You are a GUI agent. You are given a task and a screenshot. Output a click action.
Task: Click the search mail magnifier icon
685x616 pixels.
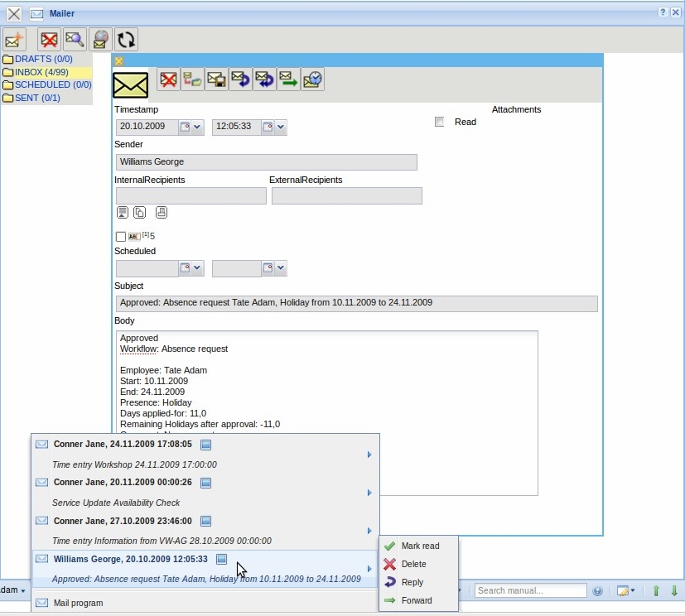pos(75,39)
